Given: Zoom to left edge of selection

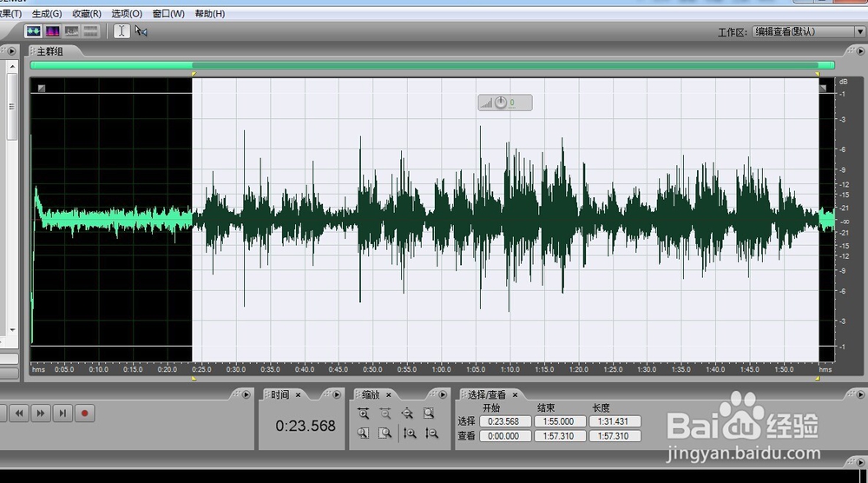Looking at the screenshot, I should click(363, 433).
